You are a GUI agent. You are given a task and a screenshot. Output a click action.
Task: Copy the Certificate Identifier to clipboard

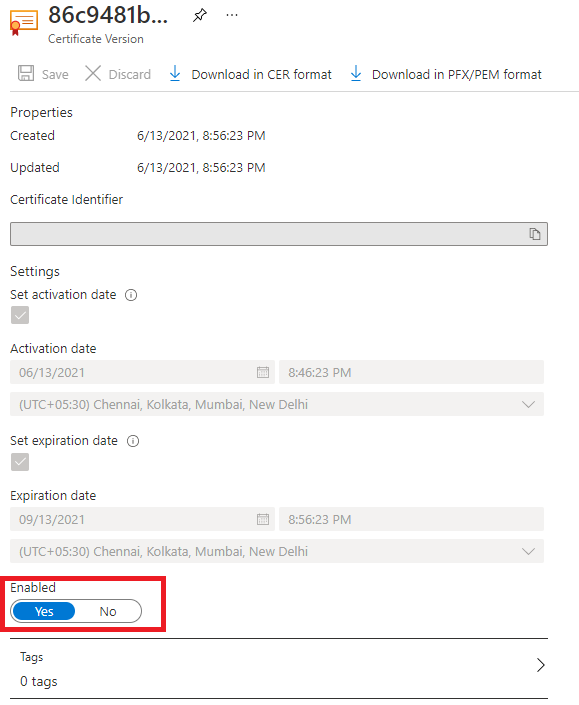pyautogui.click(x=534, y=234)
